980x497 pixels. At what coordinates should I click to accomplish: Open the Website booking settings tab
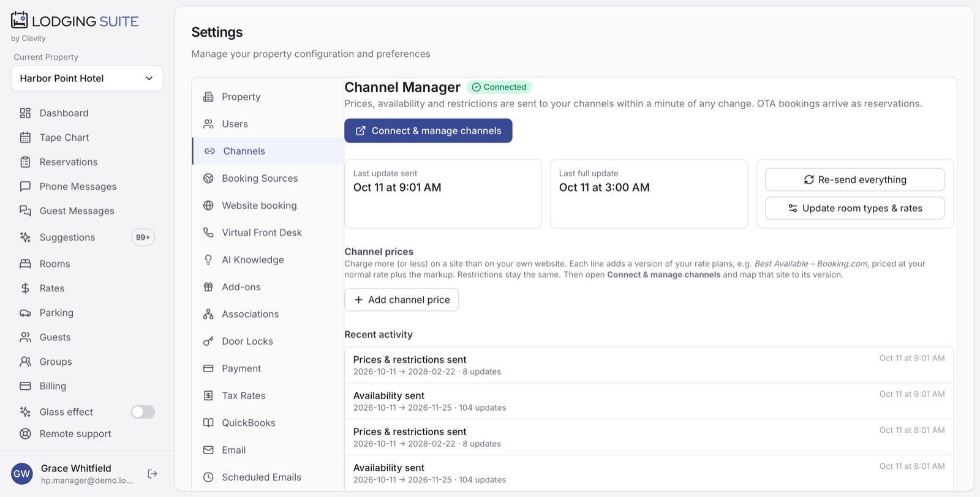click(268, 206)
